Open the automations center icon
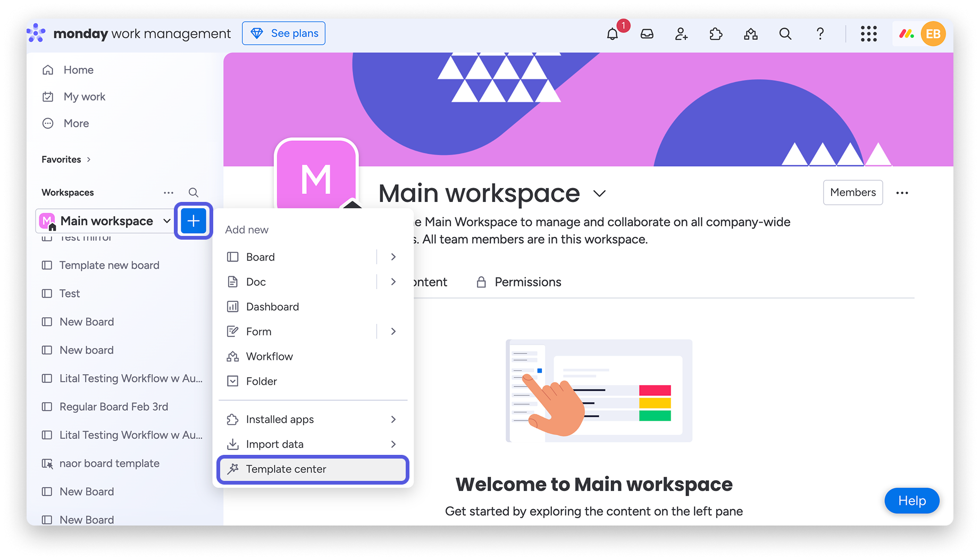980x559 pixels. pyautogui.click(x=751, y=34)
